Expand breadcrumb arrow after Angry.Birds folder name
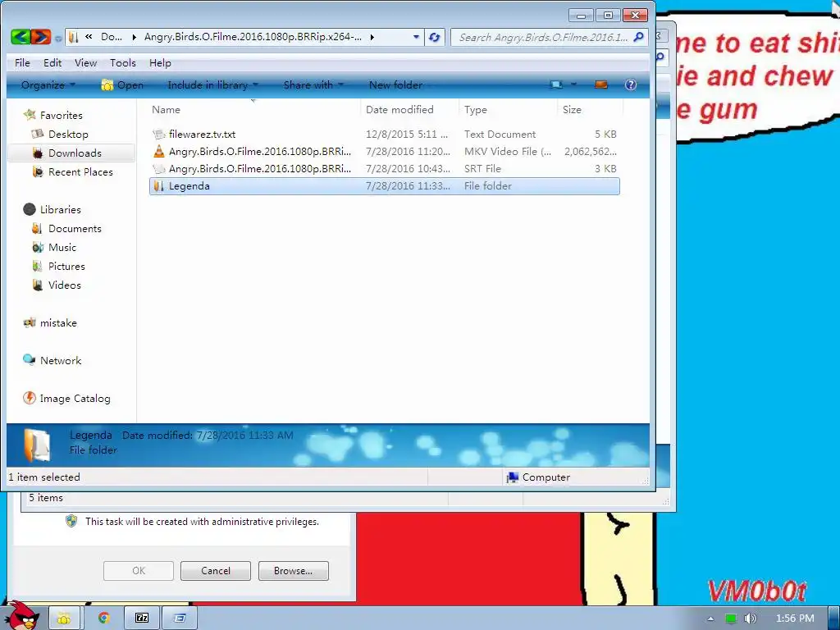This screenshot has height=630, width=840. click(372, 37)
